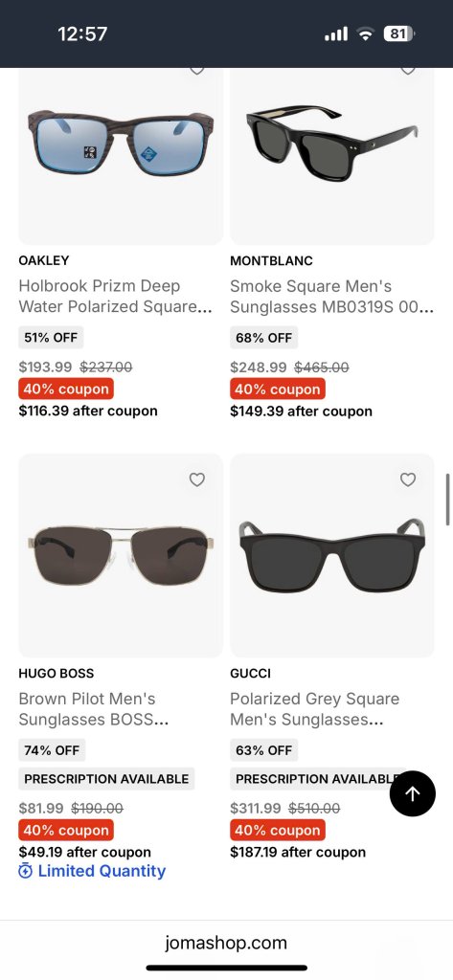The height and width of the screenshot is (980, 453).
Task: Open the Oakley Holbrook sunglasses image
Action: (121, 156)
